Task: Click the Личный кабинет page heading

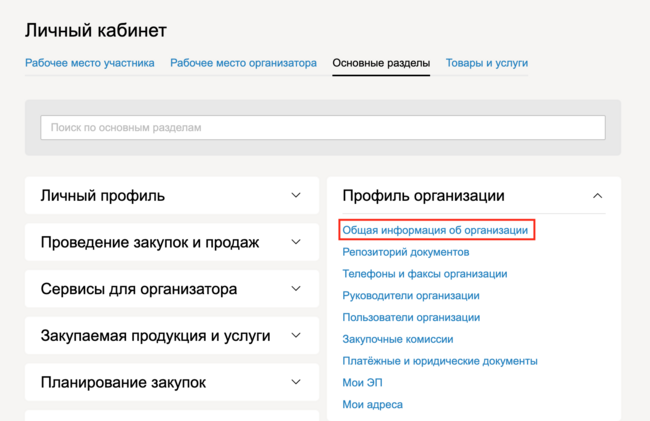Action: [x=96, y=31]
